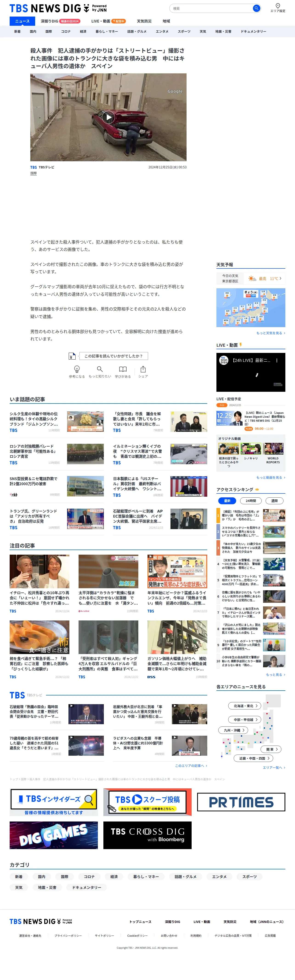
Task: Click the もっと知りたい magnifier reaction icon
Action: pos(100,369)
